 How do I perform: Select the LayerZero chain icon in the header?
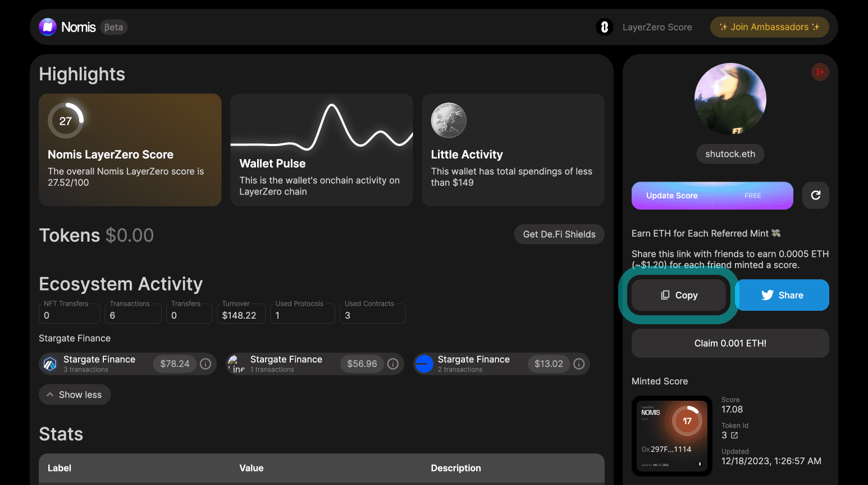(x=605, y=26)
